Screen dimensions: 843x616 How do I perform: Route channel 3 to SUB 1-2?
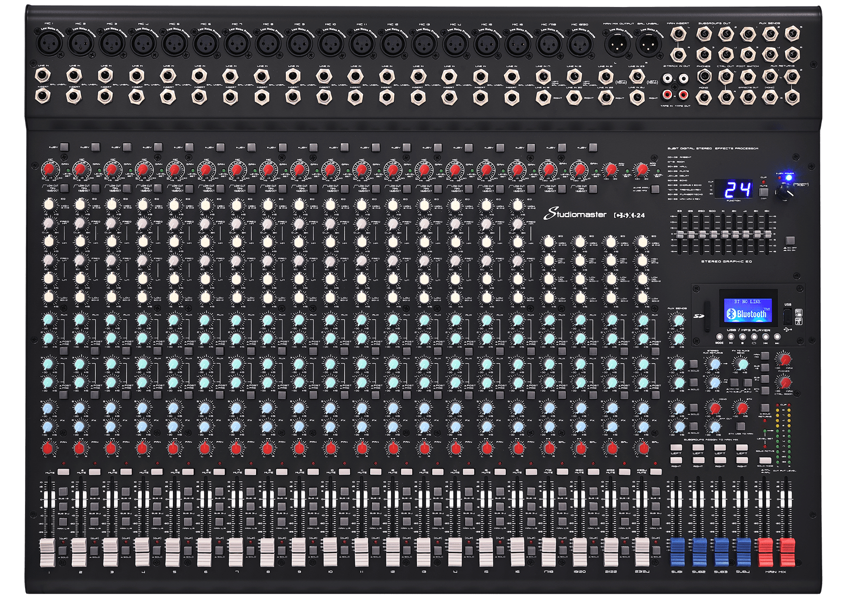(126, 491)
